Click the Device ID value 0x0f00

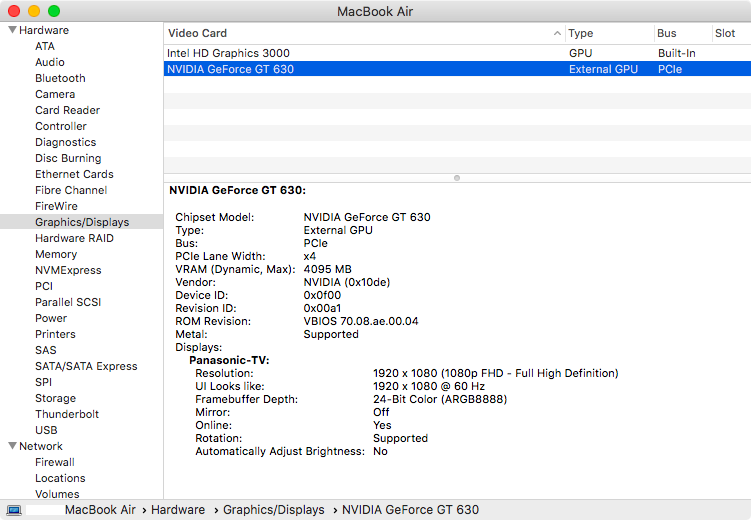(322, 295)
